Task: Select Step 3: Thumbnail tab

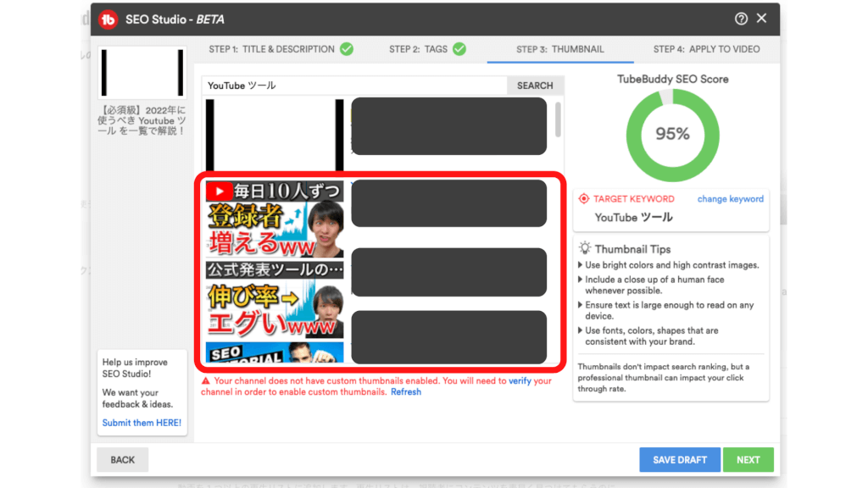Action: click(x=559, y=49)
